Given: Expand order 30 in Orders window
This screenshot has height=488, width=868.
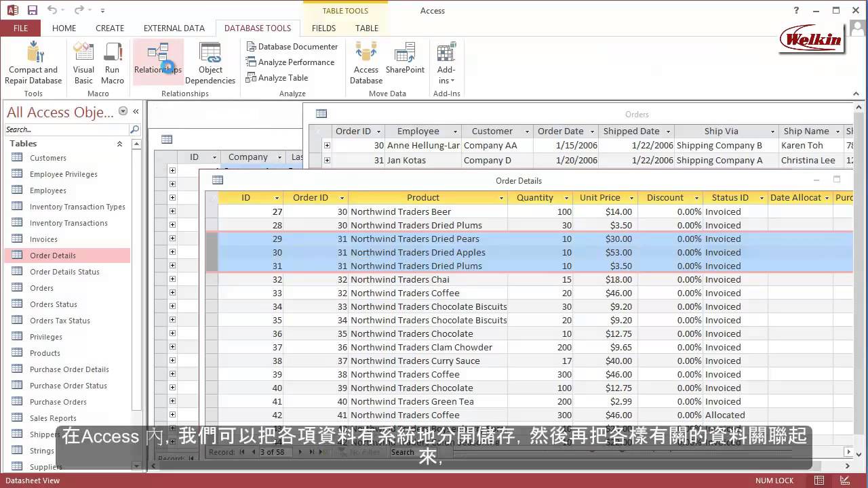Looking at the screenshot, I should click(x=327, y=145).
